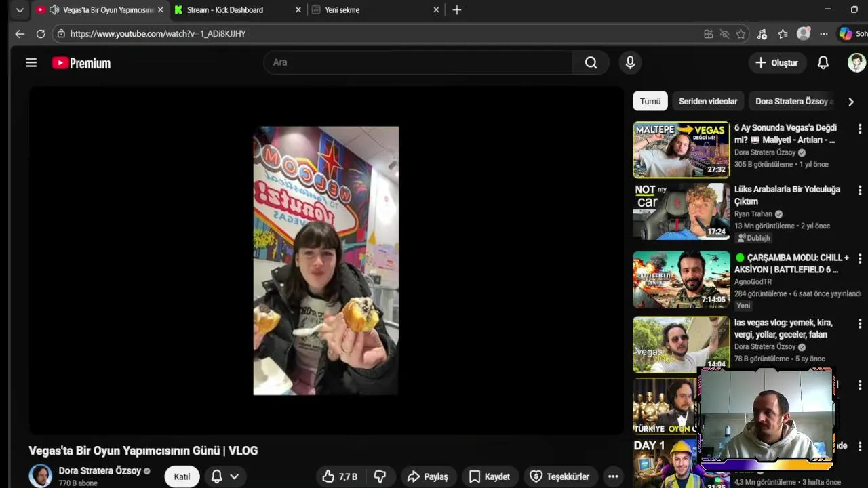The height and width of the screenshot is (488, 868).
Task: Select the Tümü filter chip
Action: click(650, 101)
